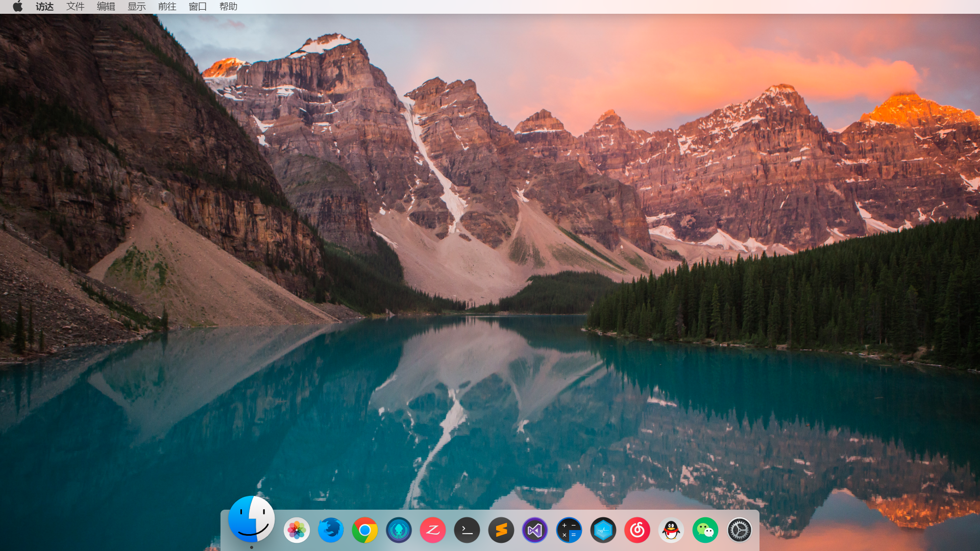Screen dimensions: 980x551
Task: Open the blue hexagon monitor app
Action: tap(603, 531)
